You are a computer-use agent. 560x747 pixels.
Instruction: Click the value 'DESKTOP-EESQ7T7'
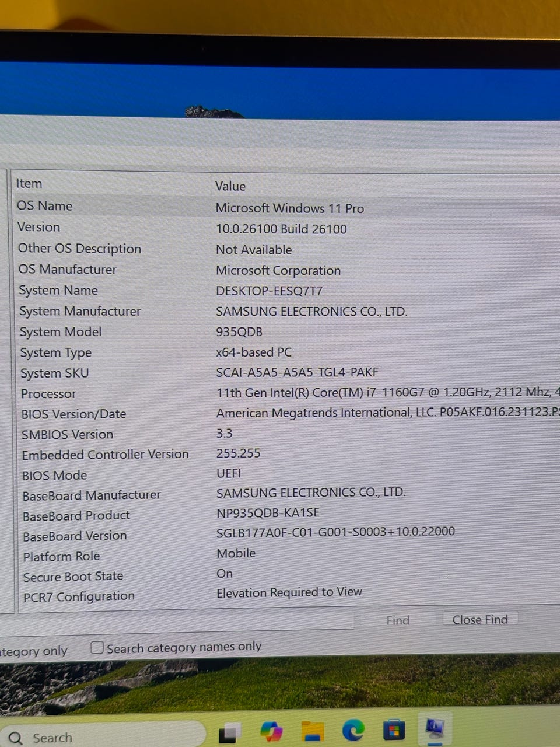pyautogui.click(x=269, y=291)
